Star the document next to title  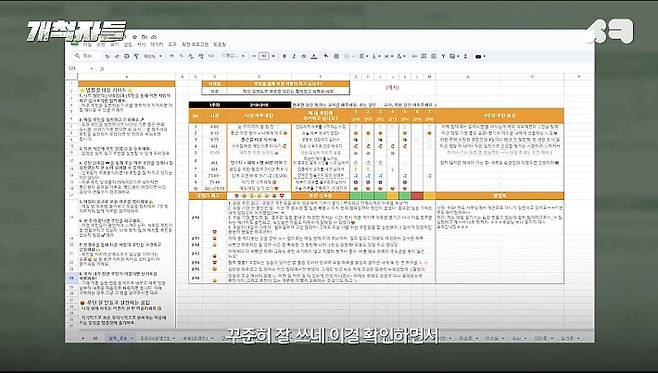point(135,37)
